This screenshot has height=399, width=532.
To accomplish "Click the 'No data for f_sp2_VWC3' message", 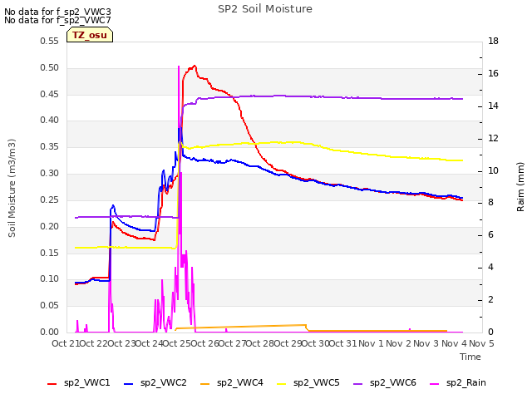I will pyautogui.click(x=57, y=12).
